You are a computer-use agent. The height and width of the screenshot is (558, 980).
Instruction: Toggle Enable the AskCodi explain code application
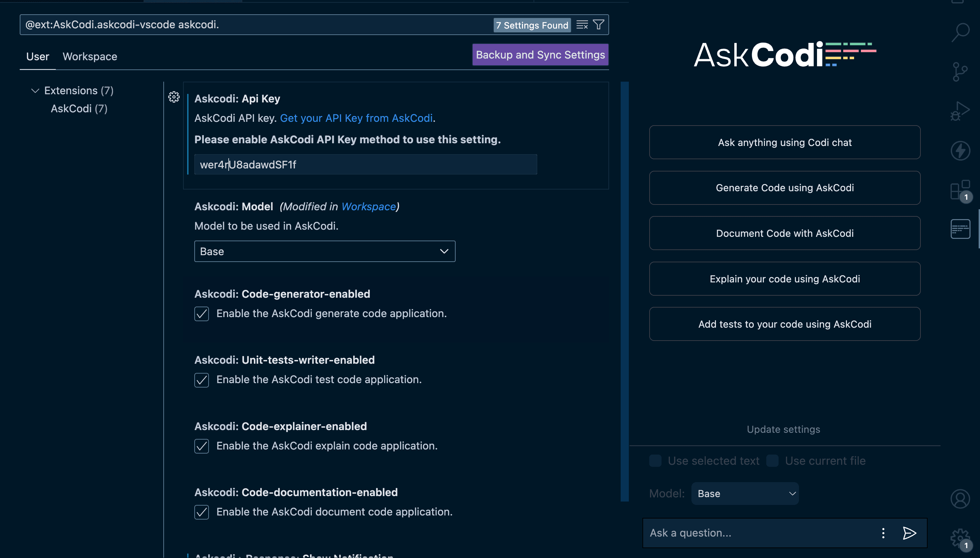pyautogui.click(x=201, y=446)
